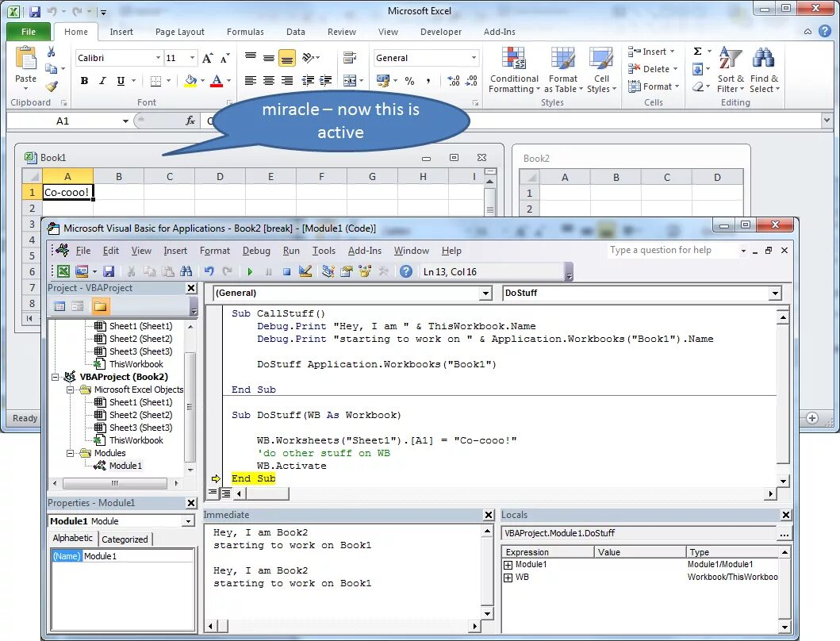Toggle Wrap Text in Excel ribbon
840x641 pixels.
click(x=350, y=57)
